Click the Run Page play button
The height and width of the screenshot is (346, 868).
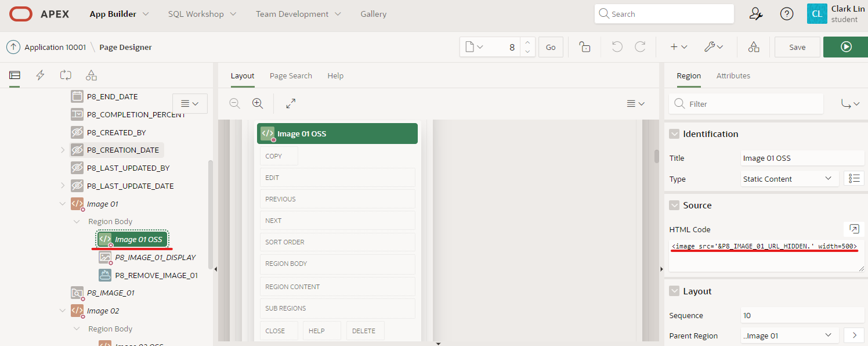[845, 47]
